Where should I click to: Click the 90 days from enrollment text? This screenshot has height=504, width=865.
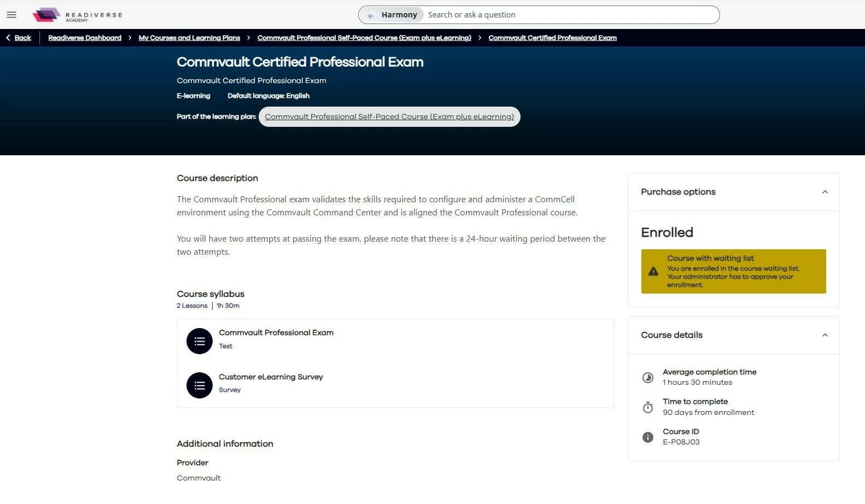pyautogui.click(x=709, y=412)
